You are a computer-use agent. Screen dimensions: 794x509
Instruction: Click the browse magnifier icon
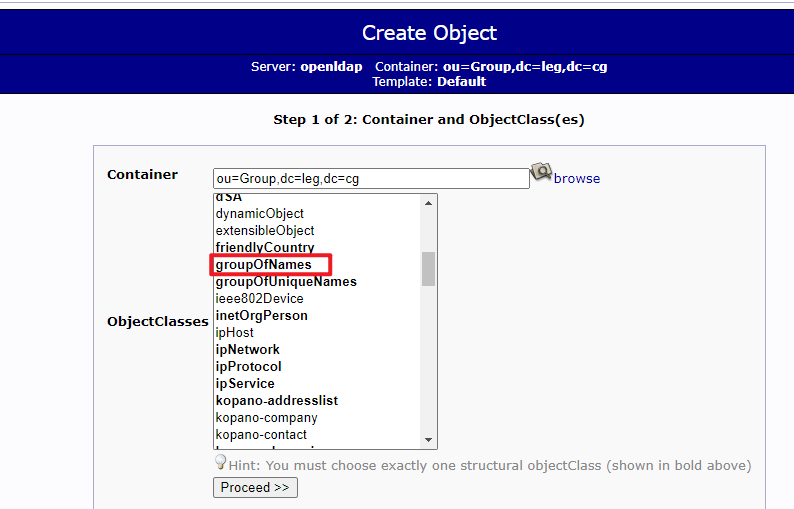pos(541,172)
